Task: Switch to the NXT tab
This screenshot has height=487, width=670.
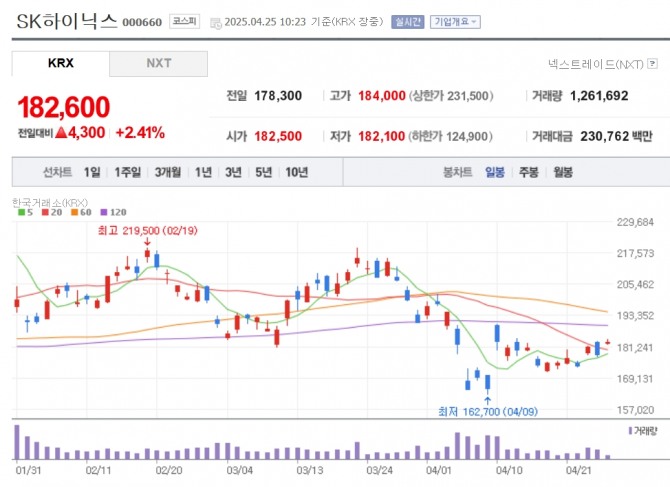Action: click(159, 64)
